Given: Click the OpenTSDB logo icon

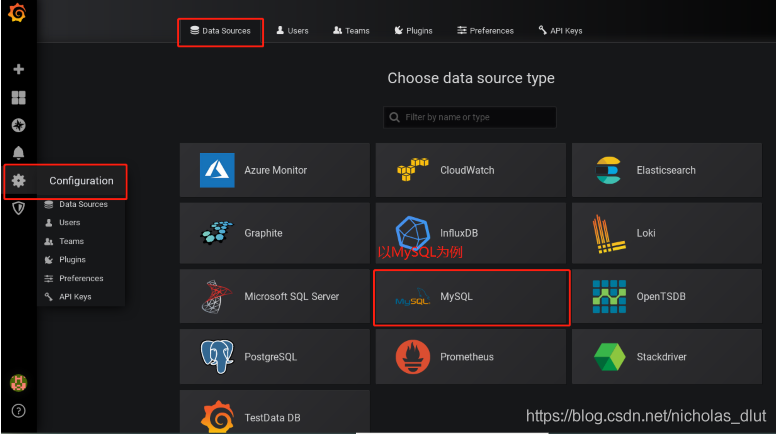Looking at the screenshot, I should click(x=609, y=296).
